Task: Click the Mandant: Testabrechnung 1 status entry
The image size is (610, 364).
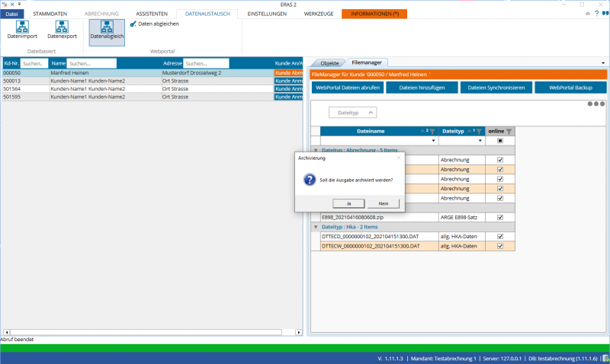Action: 443,359
